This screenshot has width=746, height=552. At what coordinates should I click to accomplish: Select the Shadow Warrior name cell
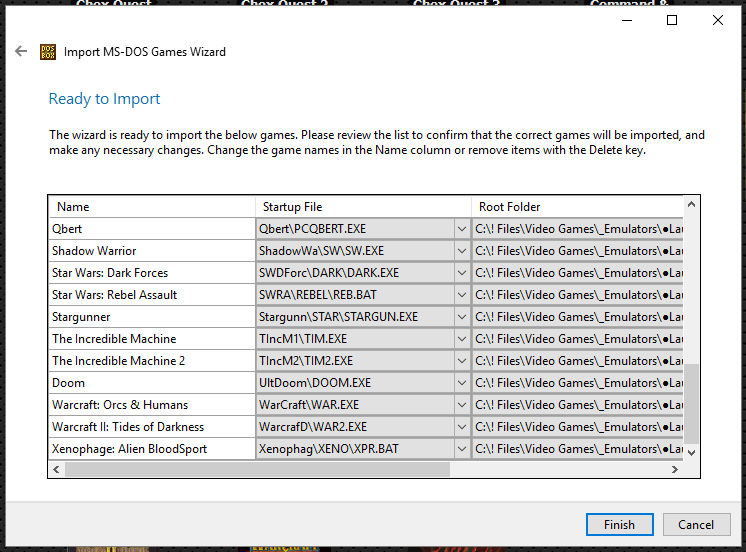coord(152,251)
